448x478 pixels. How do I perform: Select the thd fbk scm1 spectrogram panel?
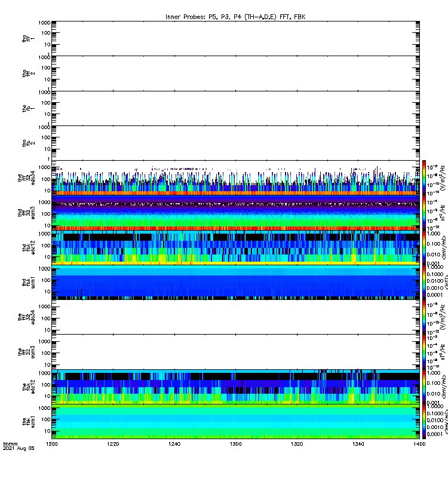point(235,282)
